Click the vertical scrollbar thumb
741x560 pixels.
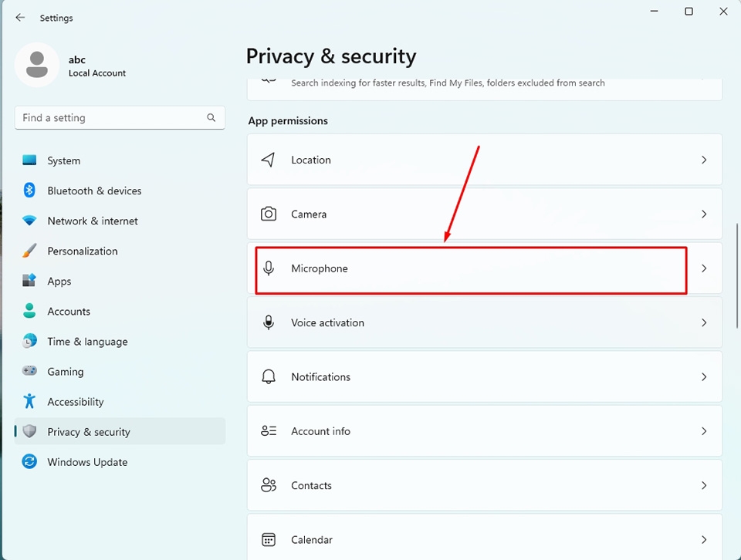pos(736,275)
